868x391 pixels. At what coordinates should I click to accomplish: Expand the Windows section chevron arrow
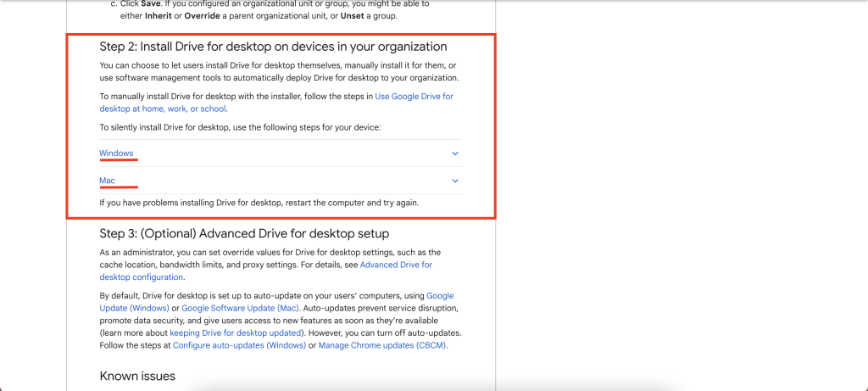(455, 154)
